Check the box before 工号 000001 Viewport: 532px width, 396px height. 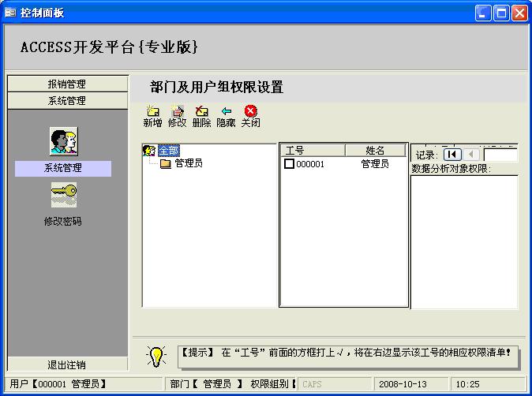click(289, 164)
